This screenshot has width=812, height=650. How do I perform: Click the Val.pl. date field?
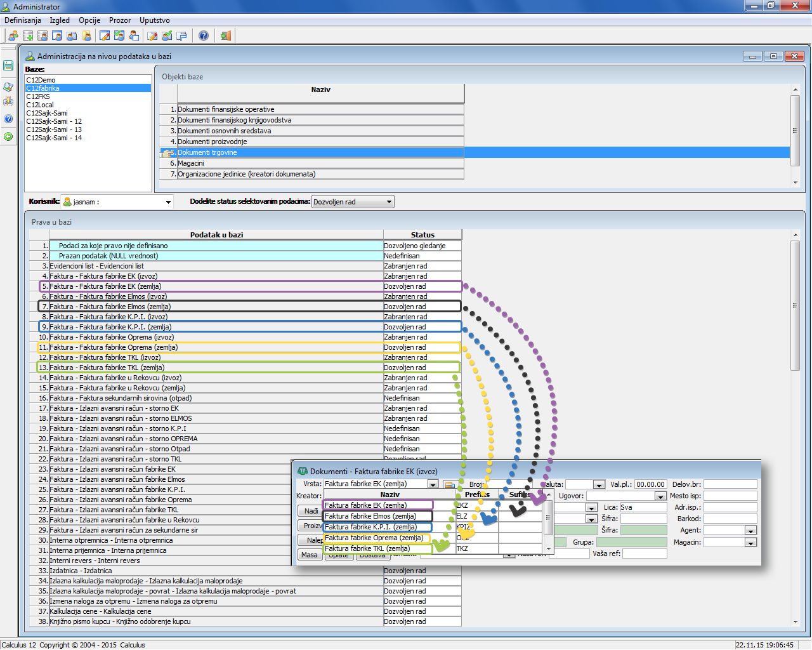tap(650, 484)
